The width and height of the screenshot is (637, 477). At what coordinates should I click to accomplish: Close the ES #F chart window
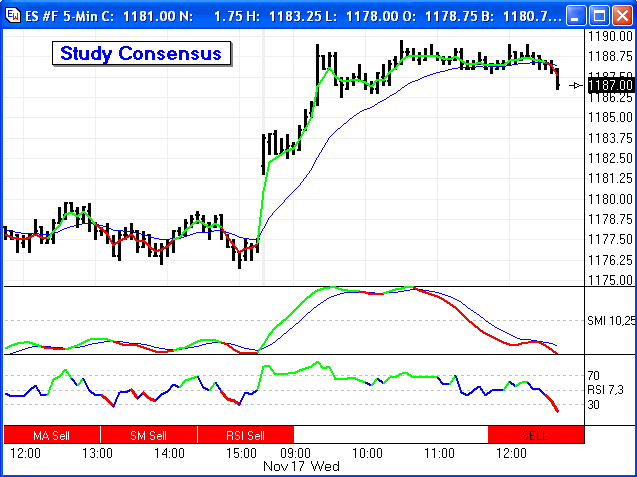[x=620, y=14]
